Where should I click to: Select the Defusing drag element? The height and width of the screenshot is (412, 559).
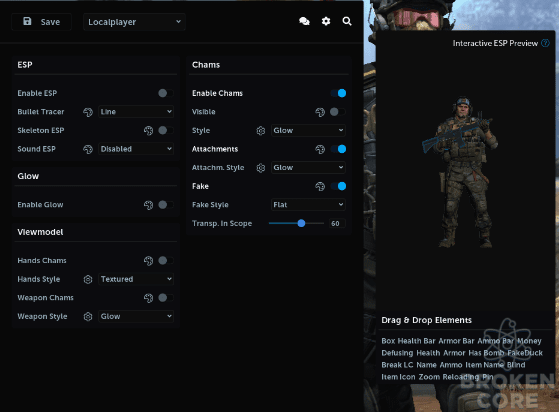coord(397,353)
